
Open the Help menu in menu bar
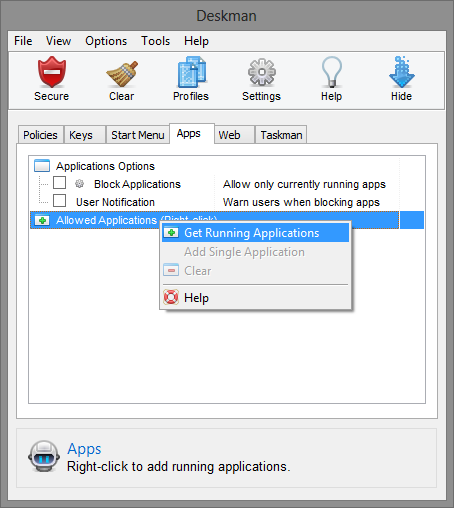coord(196,41)
